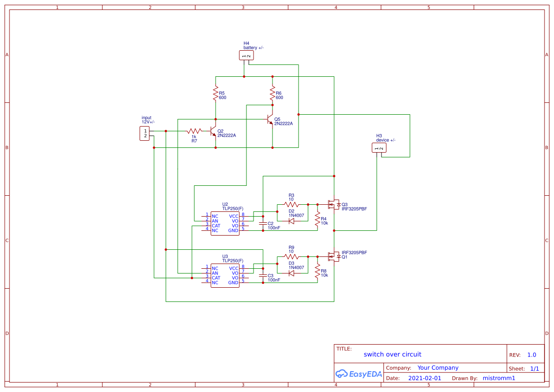554x392 pixels.
Task: Click the title text 'switch over circuit'
Action: pos(392,354)
